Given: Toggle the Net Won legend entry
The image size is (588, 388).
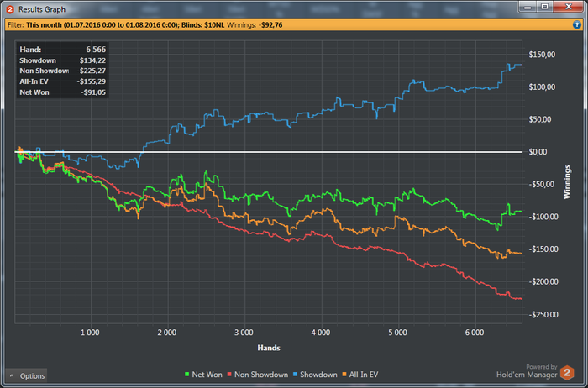Looking at the screenshot, I should 203,375.
